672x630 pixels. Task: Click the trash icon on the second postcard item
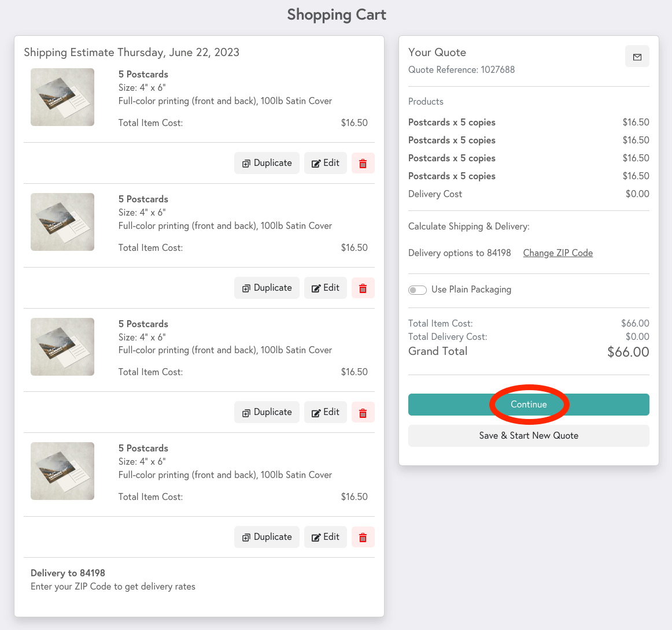pos(363,287)
